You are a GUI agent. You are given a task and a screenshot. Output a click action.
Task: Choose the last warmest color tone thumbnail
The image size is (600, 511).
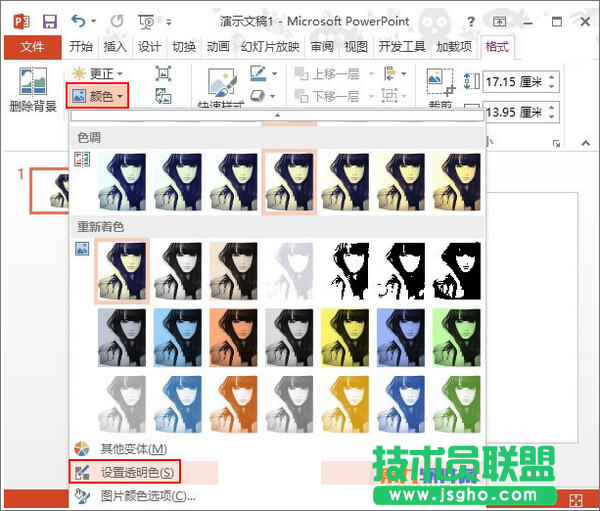coord(457,182)
